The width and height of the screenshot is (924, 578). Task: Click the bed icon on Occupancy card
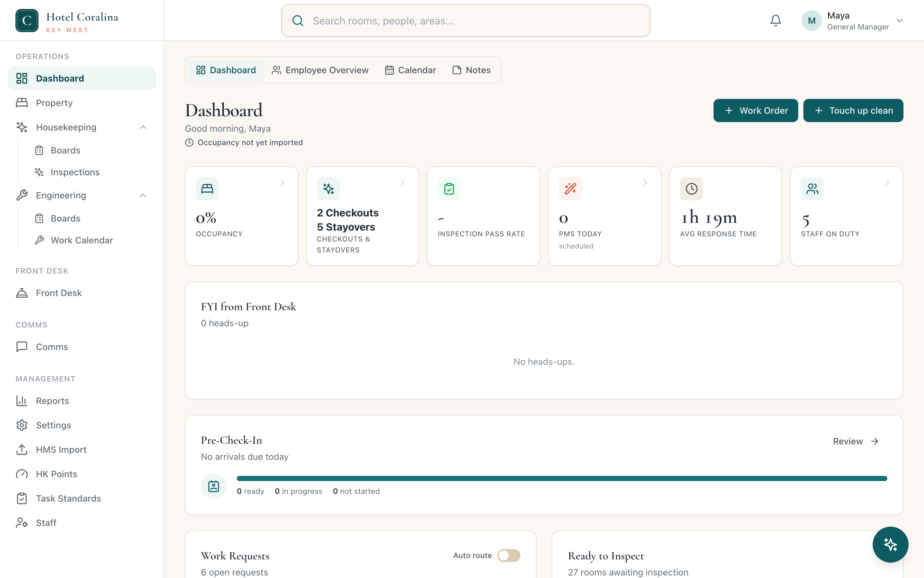tap(207, 189)
